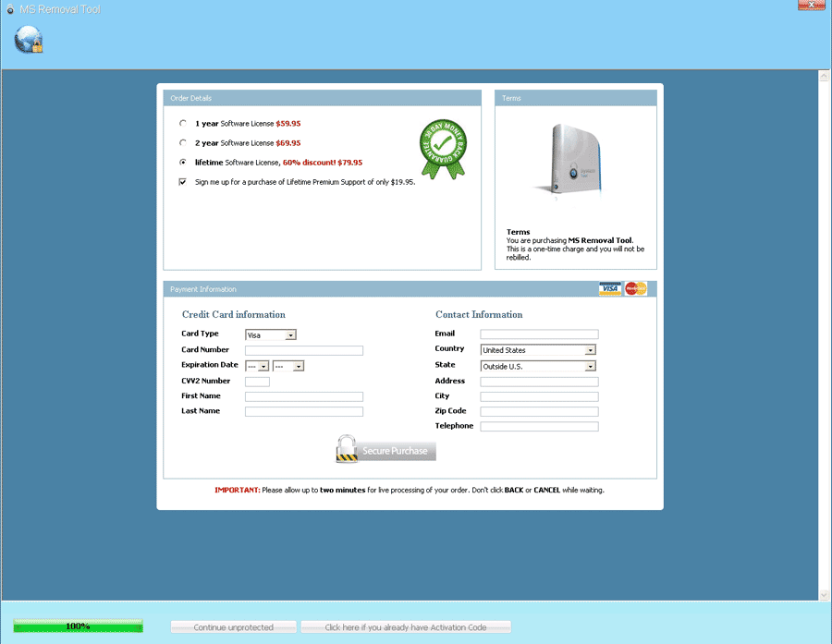This screenshot has width=832, height=644.
Task: Click the already have Activation Code button
Action: (406, 627)
